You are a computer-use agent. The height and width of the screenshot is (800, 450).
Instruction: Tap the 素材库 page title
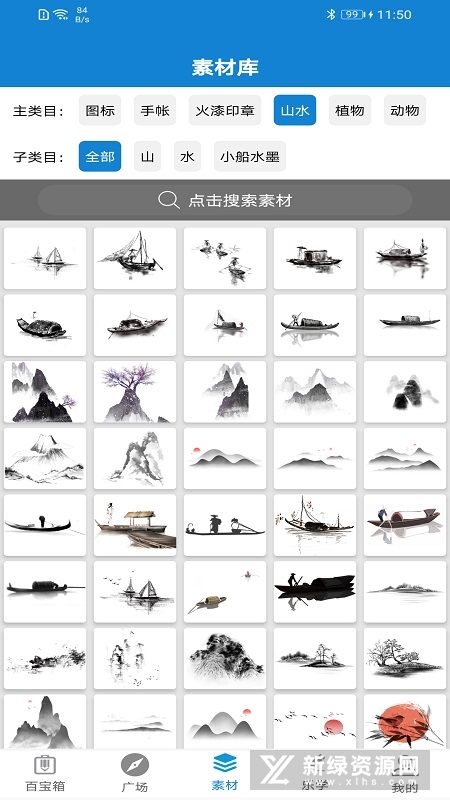225,67
